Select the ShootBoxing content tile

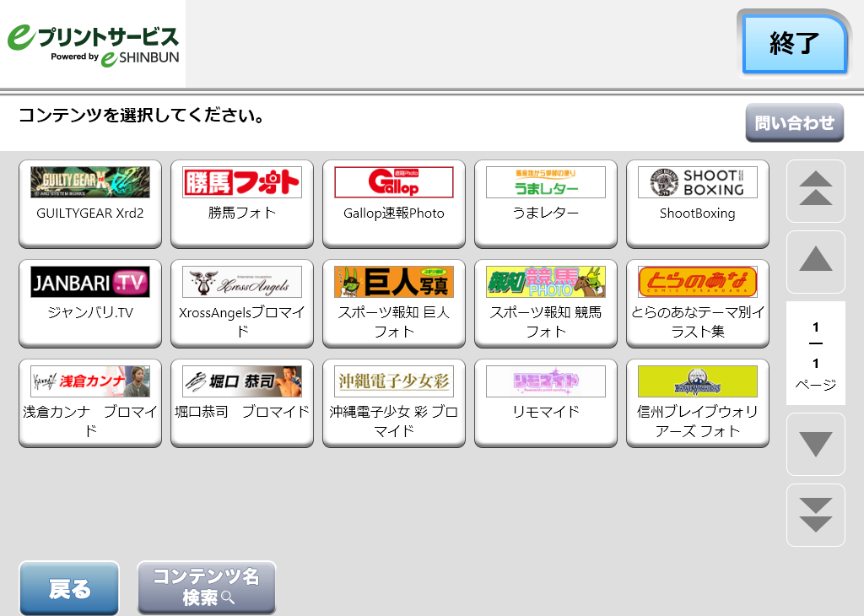[698, 204]
